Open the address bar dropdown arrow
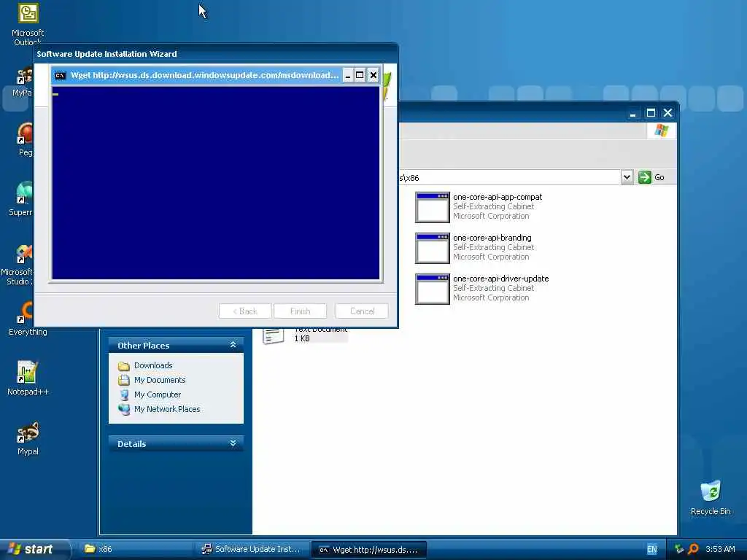Screen dimensions: 747x560 click(627, 177)
